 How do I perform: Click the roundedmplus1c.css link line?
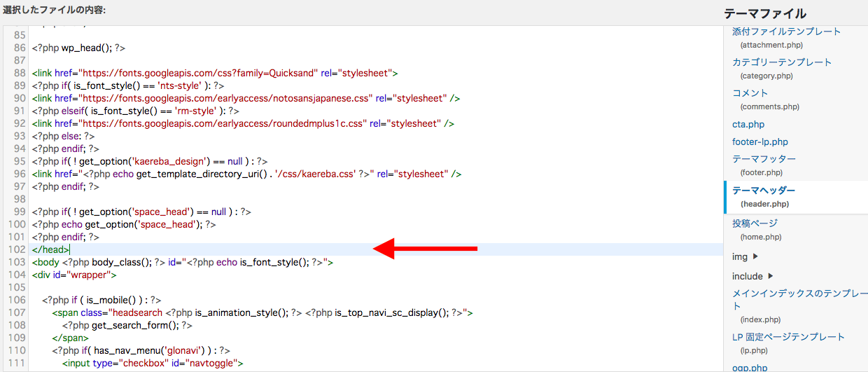243,123
